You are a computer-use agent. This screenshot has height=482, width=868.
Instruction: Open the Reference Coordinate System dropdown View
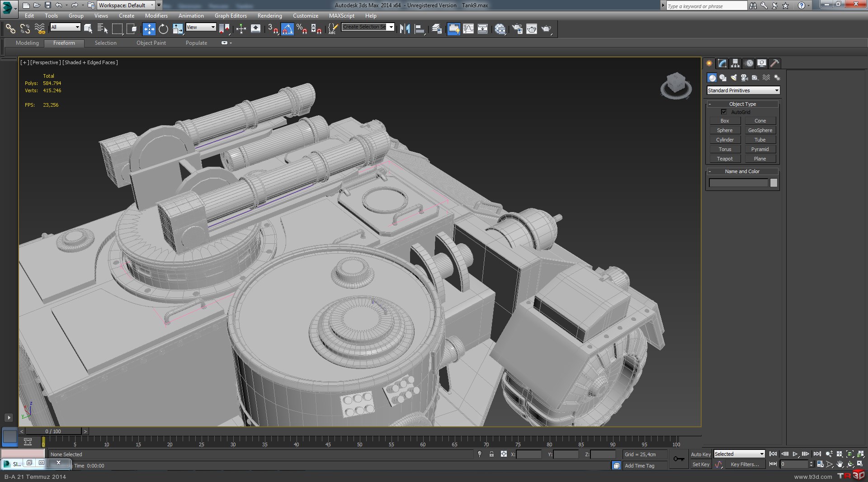(201, 27)
